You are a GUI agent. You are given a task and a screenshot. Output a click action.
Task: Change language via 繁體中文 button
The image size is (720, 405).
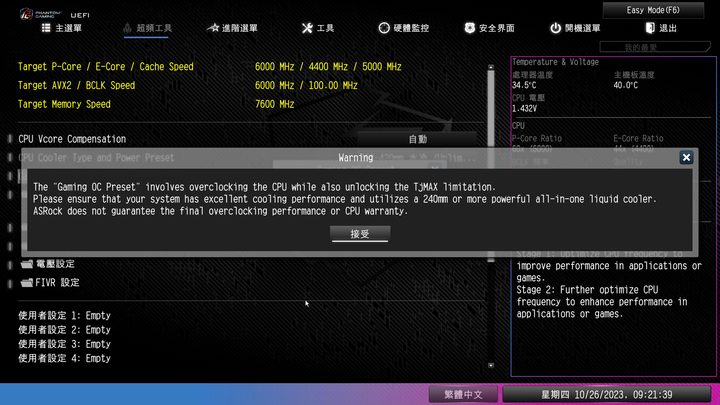click(x=463, y=394)
